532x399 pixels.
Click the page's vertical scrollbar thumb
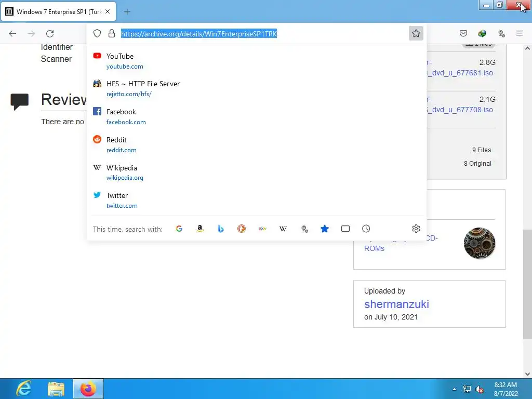click(527, 284)
